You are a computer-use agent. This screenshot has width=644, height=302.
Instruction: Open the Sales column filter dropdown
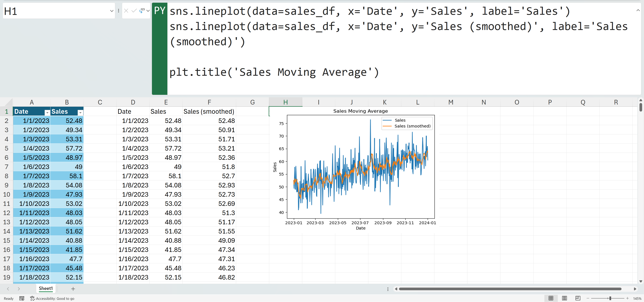point(80,113)
